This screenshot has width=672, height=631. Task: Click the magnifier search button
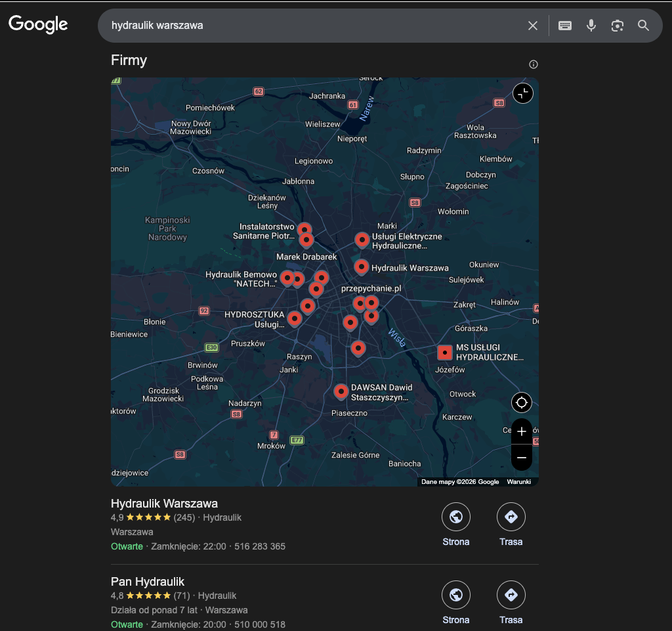click(x=643, y=26)
